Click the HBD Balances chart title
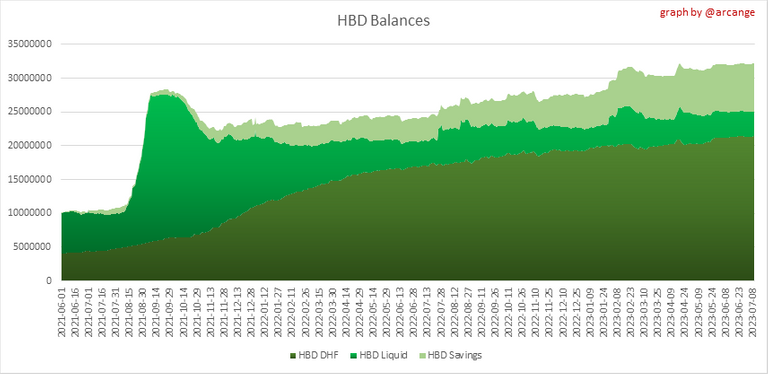The height and width of the screenshot is (374, 768). (384, 21)
